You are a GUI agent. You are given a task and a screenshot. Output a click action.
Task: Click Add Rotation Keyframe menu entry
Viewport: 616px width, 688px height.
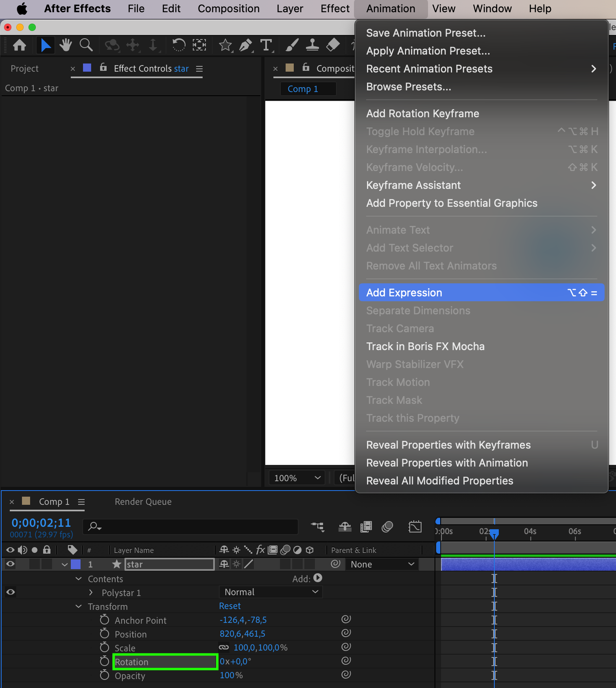[x=422, y=114]
